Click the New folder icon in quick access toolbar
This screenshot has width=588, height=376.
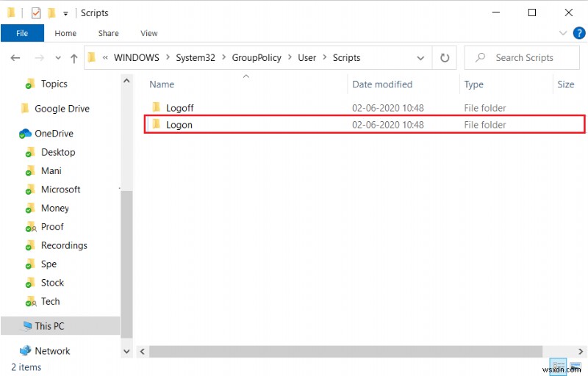tap(51, 13)
